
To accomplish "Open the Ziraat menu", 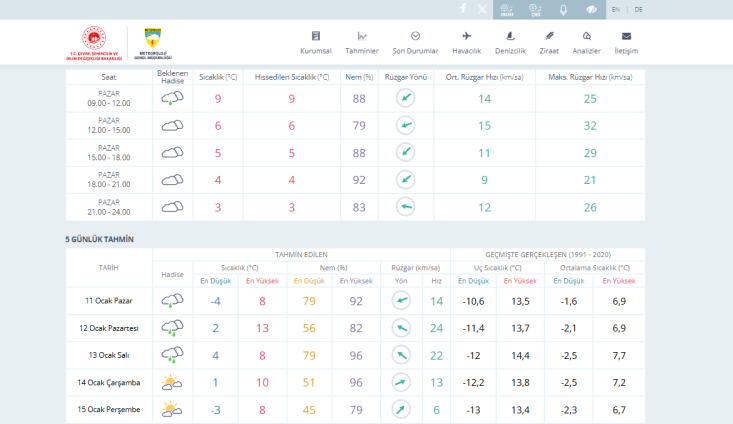I will 549,43.
